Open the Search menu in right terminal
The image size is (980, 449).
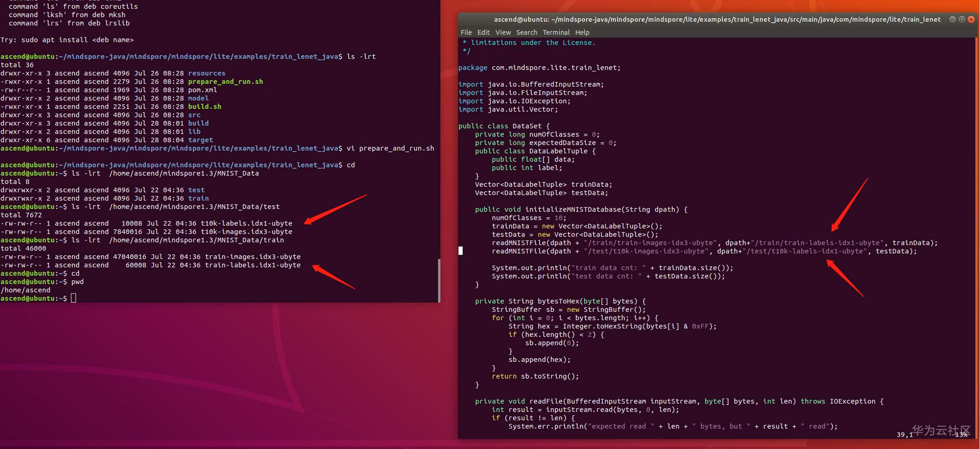[x=527, y=32]
